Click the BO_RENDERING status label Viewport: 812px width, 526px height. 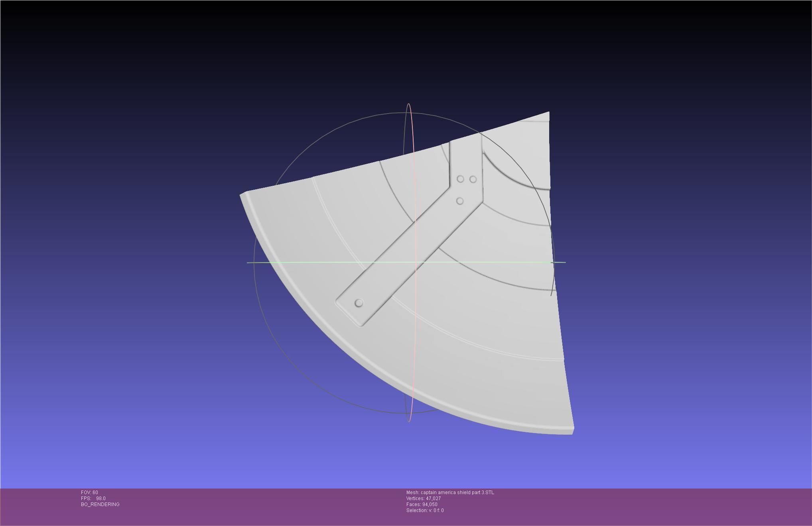point(100,504)
